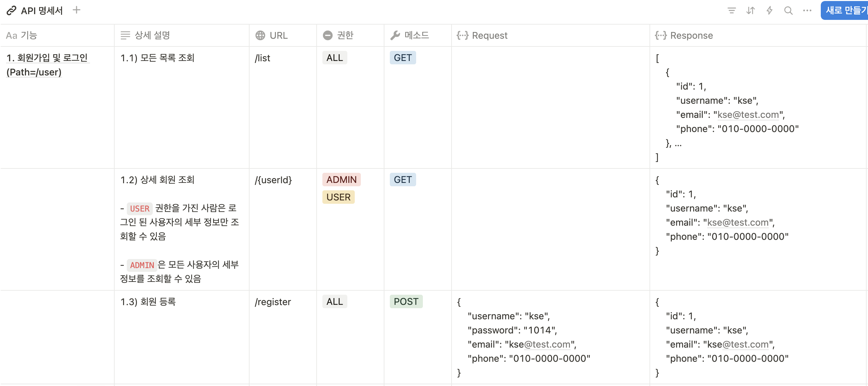
Task: Open the sort options icon
Action: 750,11
